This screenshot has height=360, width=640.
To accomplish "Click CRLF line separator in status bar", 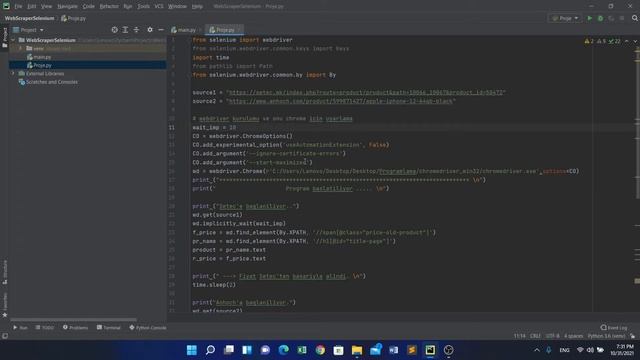I will [x=535, y=336].
